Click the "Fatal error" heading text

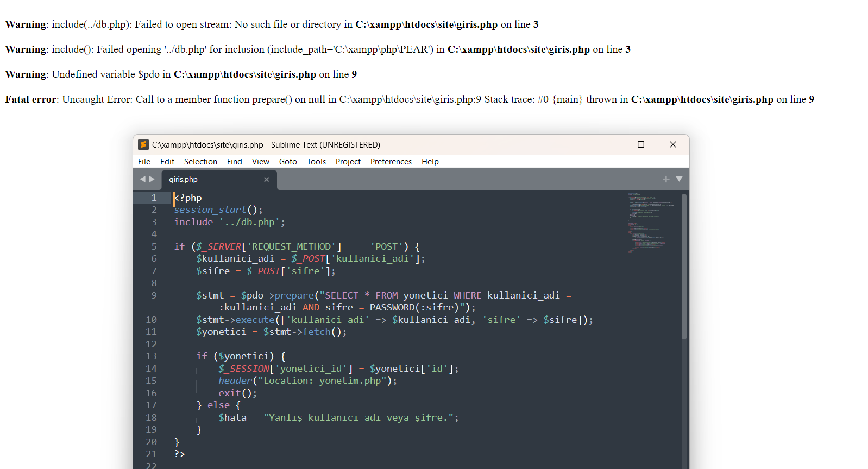[x=31, y=99]
